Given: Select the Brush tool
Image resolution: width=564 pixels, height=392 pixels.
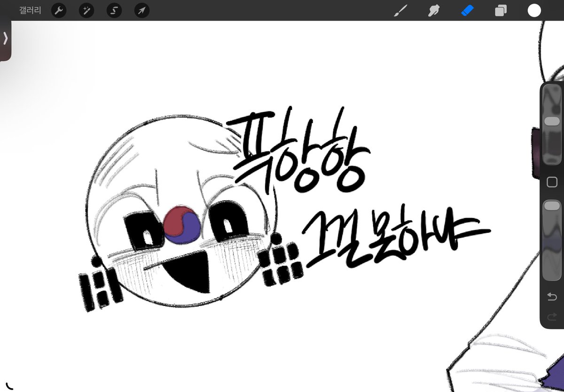Looking at the screenshot, I should (x=400, y=10).
